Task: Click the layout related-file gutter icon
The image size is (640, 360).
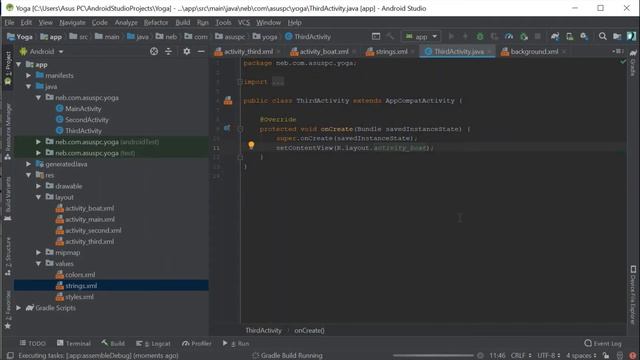Action: coord(228,100)
